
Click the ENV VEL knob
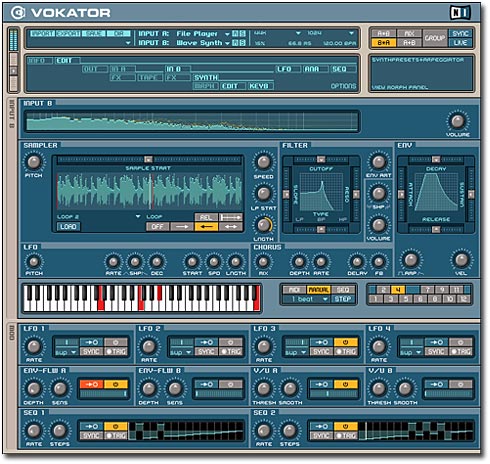pyautogui.click(x=461, y=260)
